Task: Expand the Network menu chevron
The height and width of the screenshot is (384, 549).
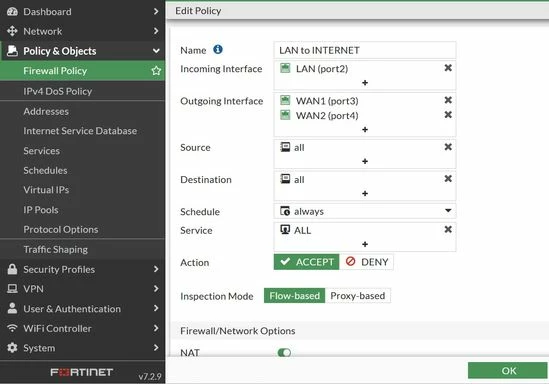Action: click(156, 31)
